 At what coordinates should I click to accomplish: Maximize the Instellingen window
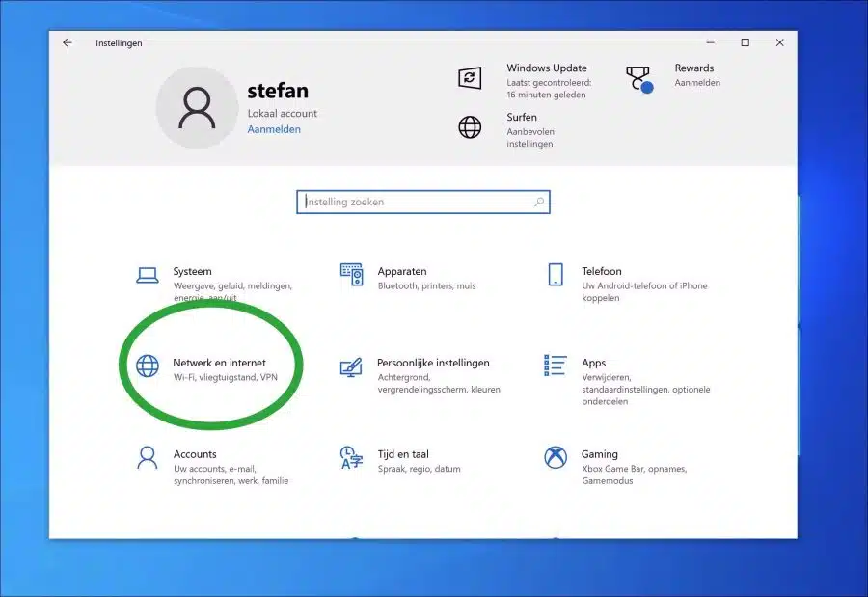[746, 42]
